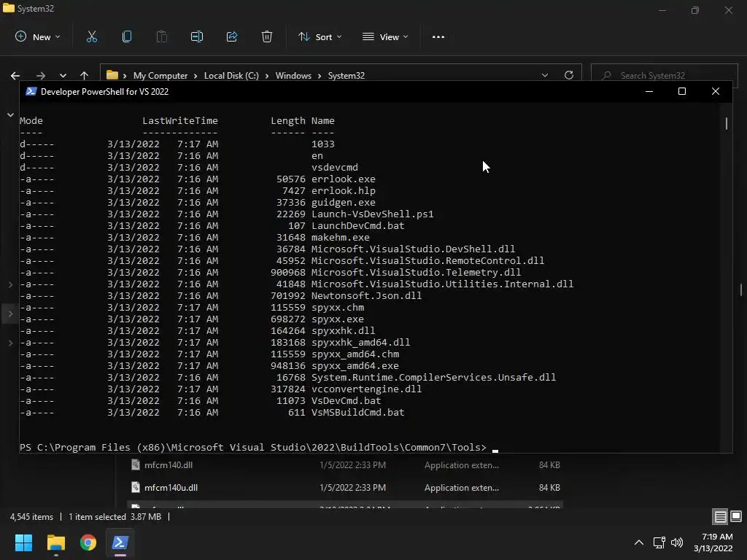
Task: Open the See more ellipsis menu
Action: pos(438,36)
